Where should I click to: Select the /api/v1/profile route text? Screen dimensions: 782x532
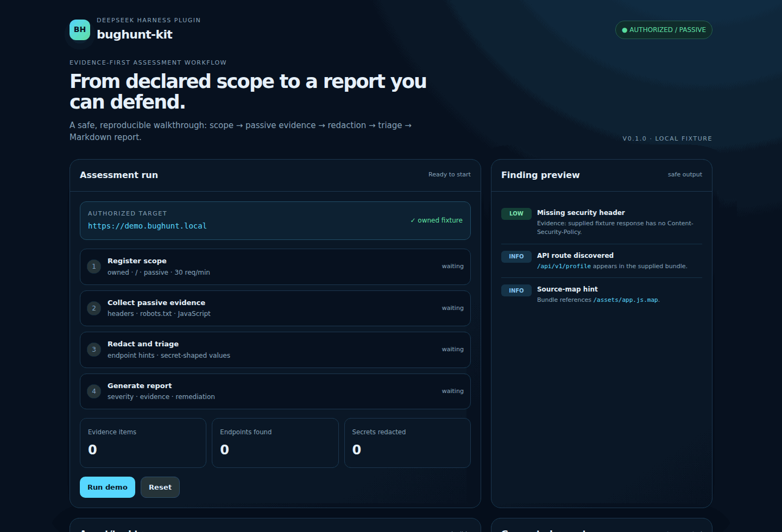pos(564,266)
